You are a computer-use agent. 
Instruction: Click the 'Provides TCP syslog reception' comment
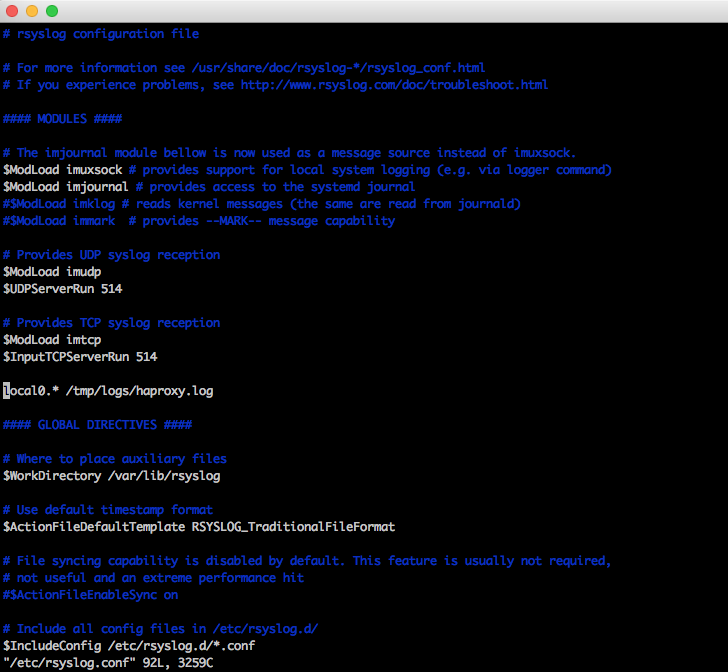tap(111, 323)
